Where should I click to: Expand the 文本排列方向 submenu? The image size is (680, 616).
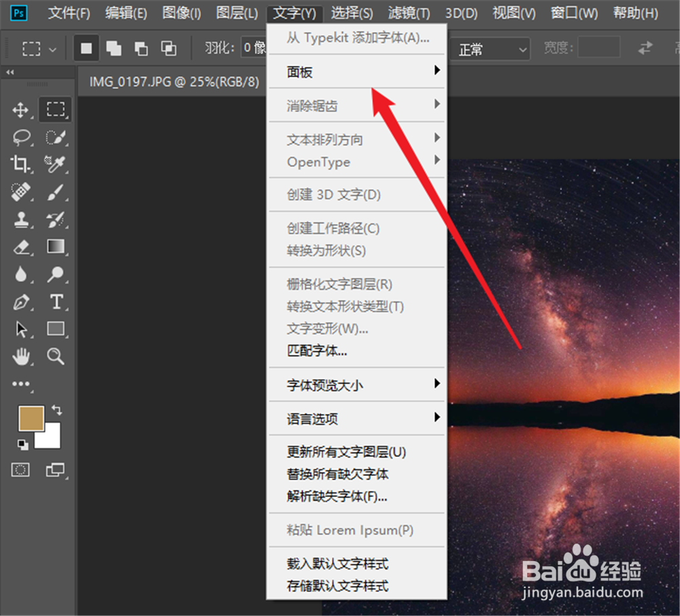point(357,139)
